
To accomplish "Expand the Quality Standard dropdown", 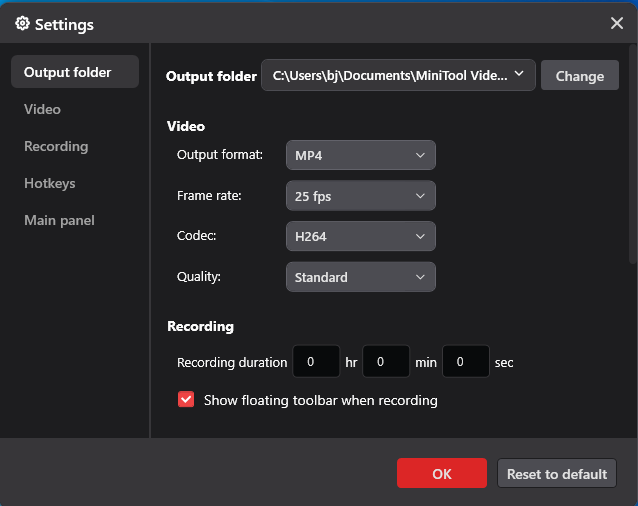I will click(360, 277).
